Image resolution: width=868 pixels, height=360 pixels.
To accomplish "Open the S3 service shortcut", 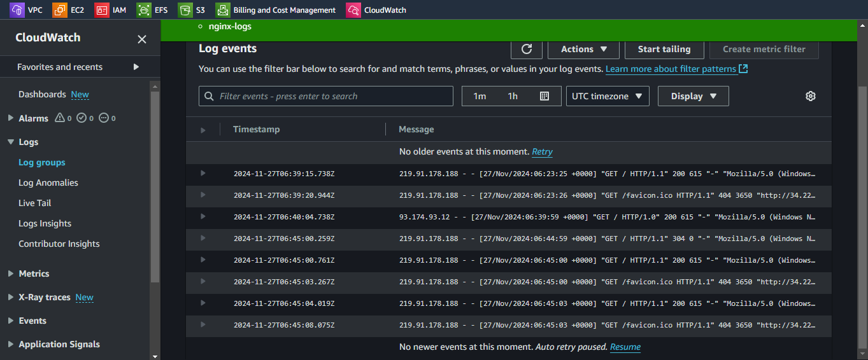I will pyautogui.click(x=185, y=10).
